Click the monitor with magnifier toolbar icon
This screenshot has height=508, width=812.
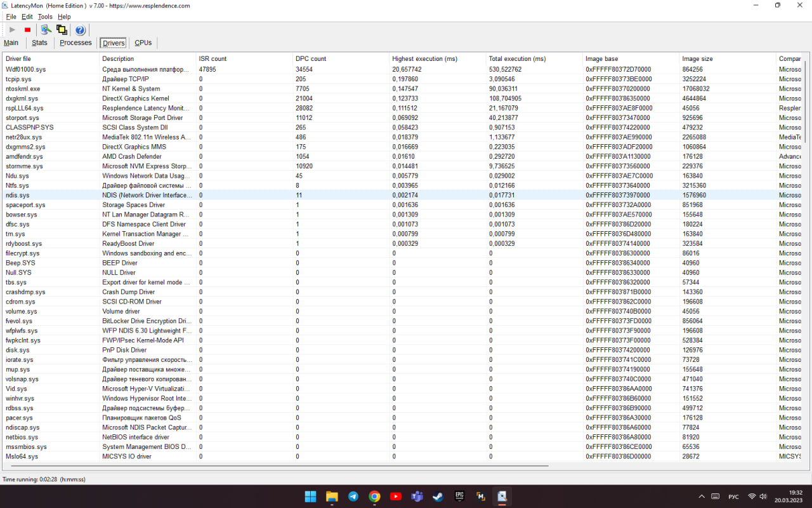[46, 30]
